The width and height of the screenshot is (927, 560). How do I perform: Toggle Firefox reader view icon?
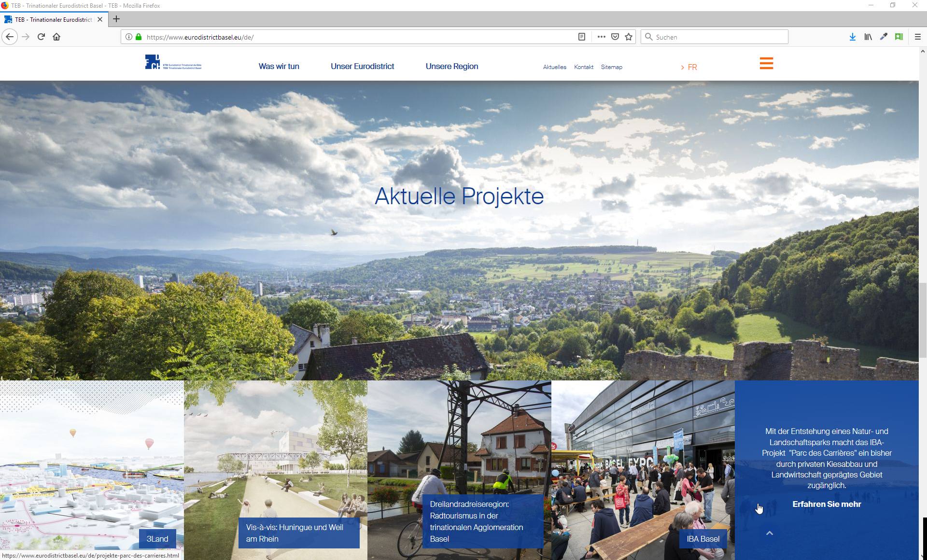click(582, 37)
